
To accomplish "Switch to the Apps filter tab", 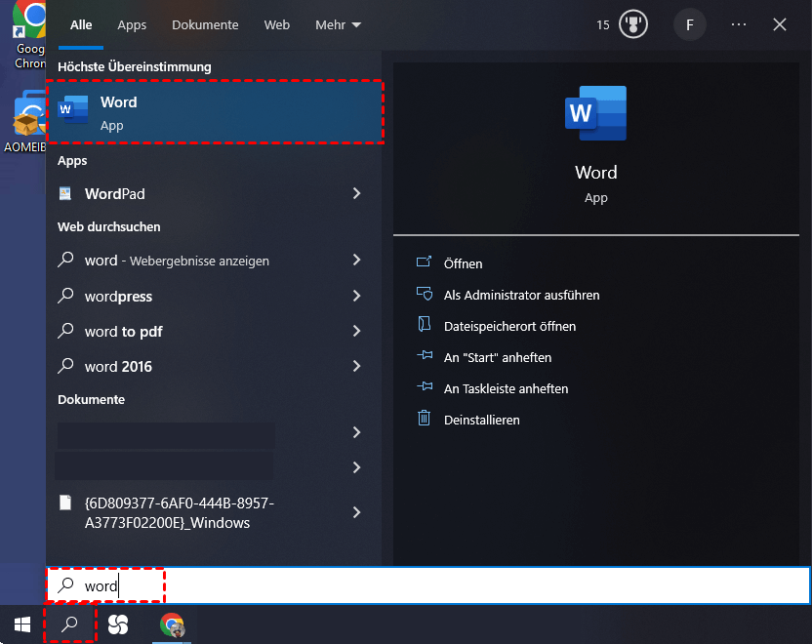I will 132,24.
